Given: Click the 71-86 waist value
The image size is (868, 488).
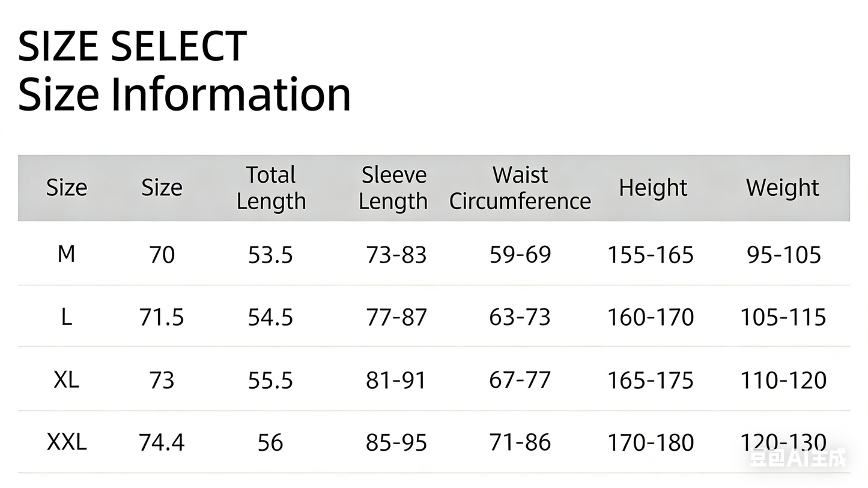Looking at the screenshot, I should [x=520, y=443].
